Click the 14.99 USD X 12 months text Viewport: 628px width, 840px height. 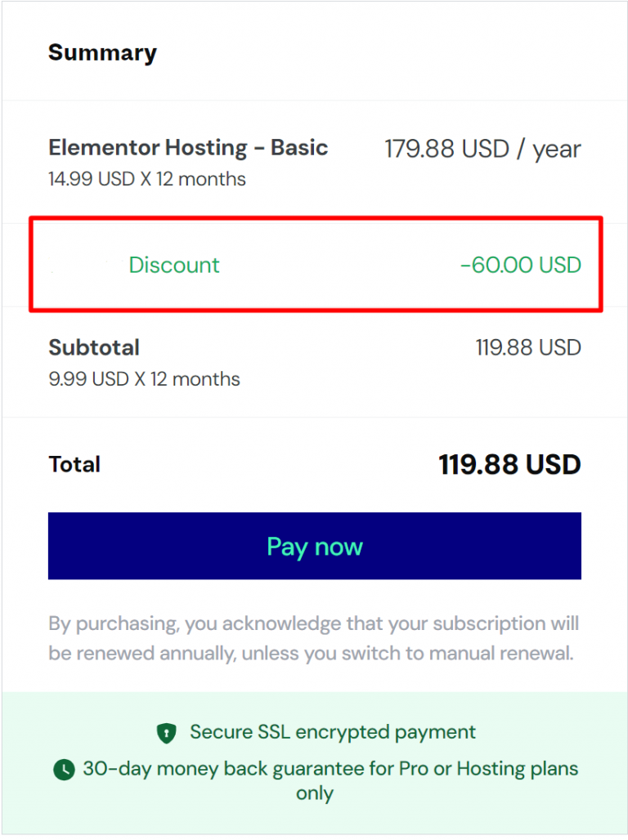click(147, 179)
